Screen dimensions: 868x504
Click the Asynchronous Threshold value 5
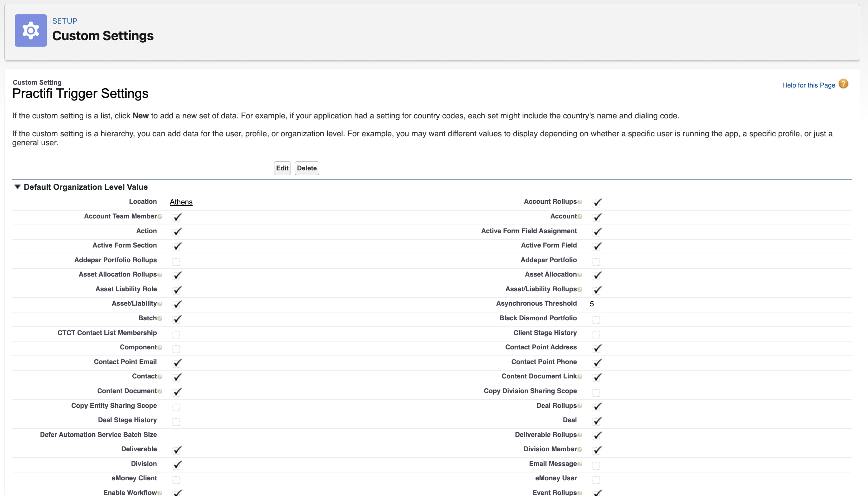pyautogui.click(x=592, y=304)
